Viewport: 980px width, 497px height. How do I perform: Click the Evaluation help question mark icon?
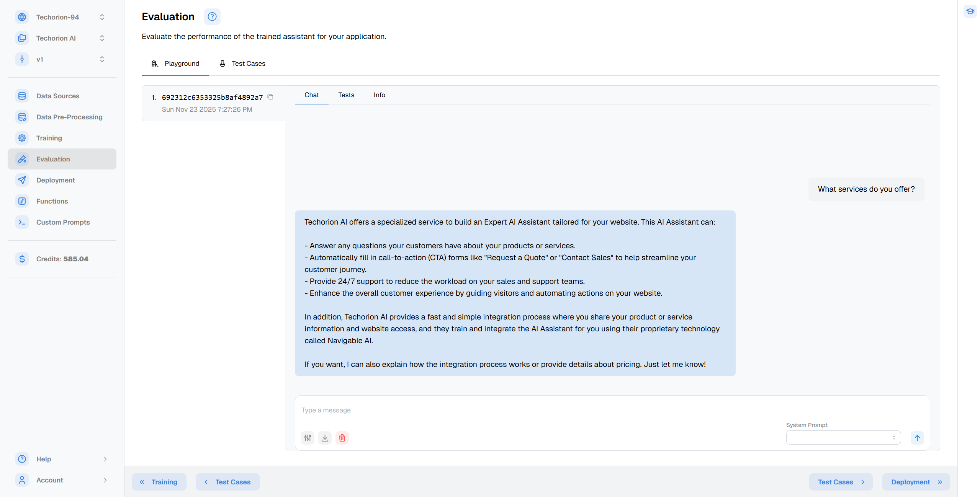(212, 16)
